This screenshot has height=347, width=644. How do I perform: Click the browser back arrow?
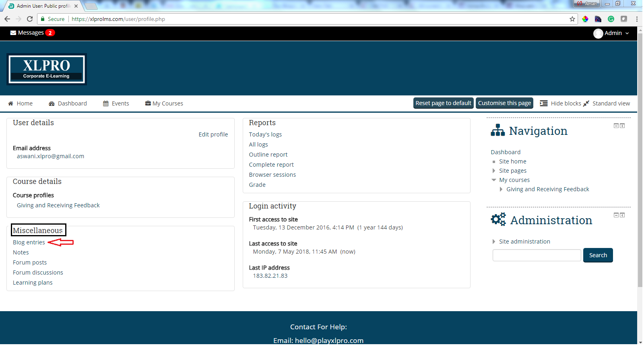click(x=7, y=19)
